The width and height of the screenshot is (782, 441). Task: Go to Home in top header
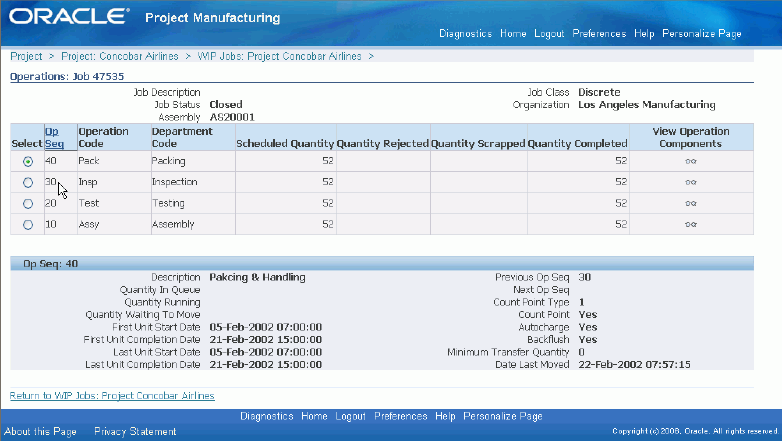[x=513, y=33]
